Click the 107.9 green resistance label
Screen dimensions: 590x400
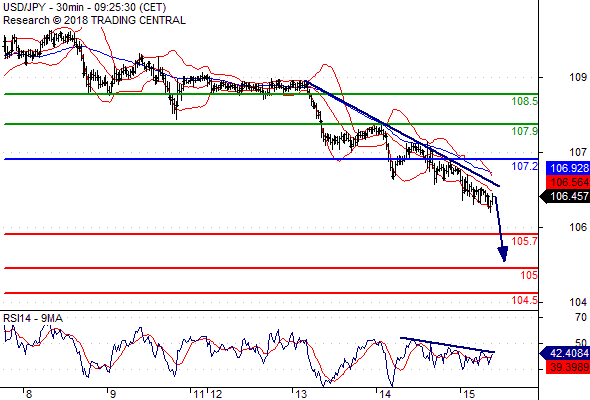[x=525, y=131]
